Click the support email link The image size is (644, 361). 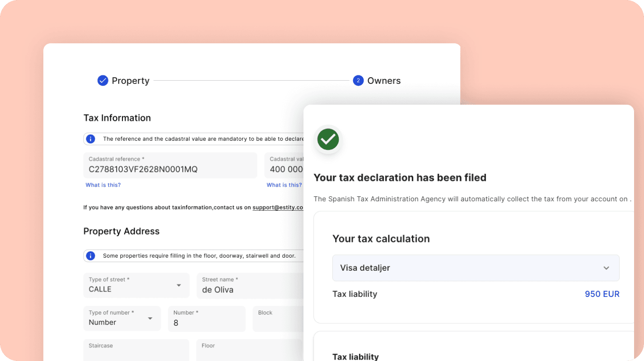click(277, 208)
